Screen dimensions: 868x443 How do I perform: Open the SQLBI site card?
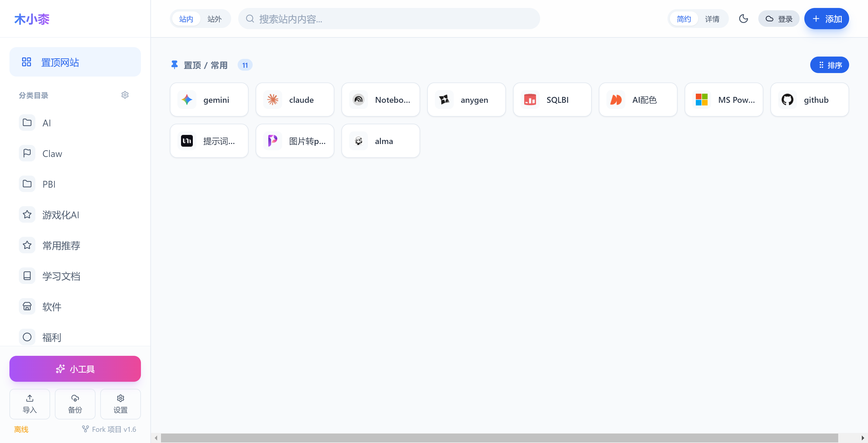pyautogui.click(x=552, y=100)
